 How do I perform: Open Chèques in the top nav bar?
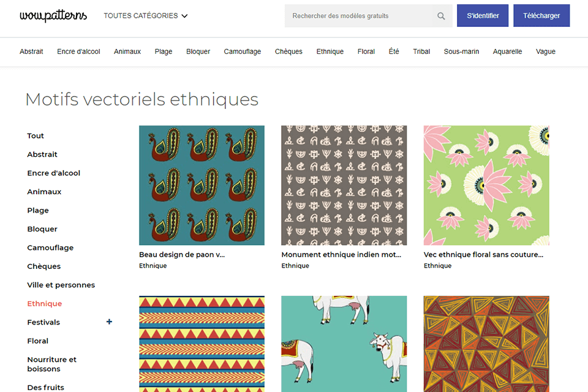288,51
